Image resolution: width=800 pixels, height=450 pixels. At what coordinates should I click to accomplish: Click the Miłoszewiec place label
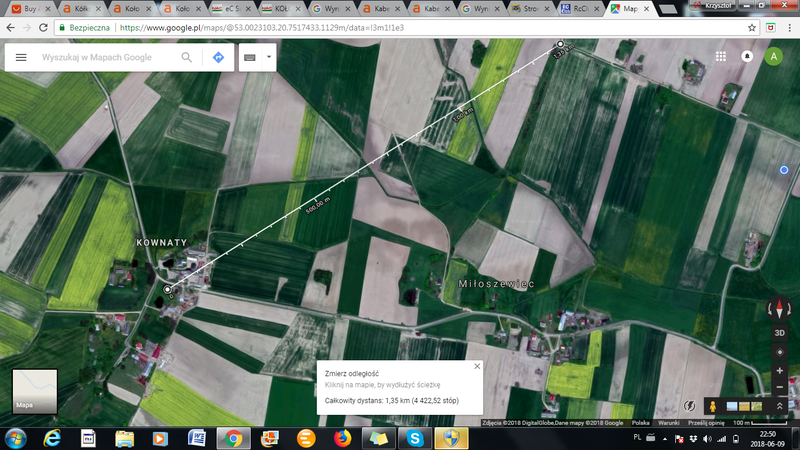point(496,284)
